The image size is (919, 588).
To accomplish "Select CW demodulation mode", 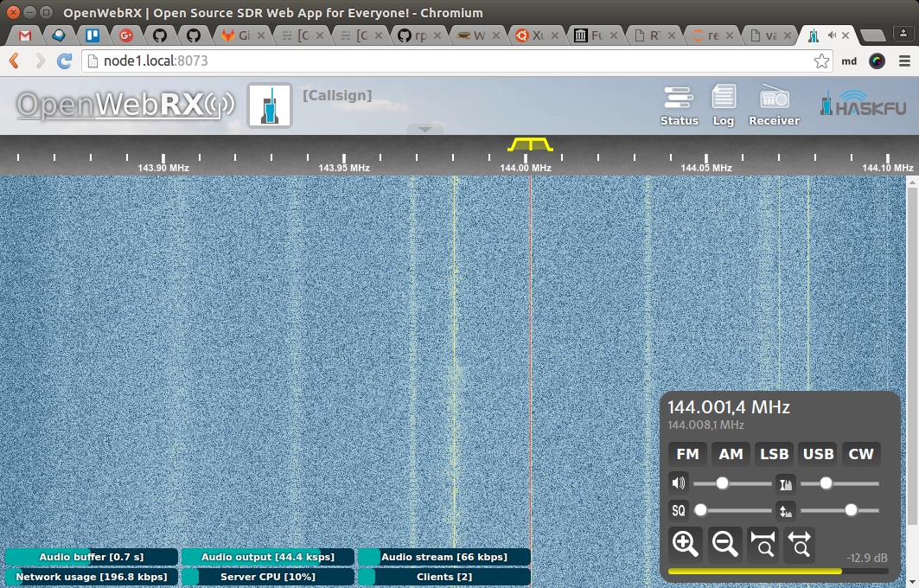I will coord(860,454).
